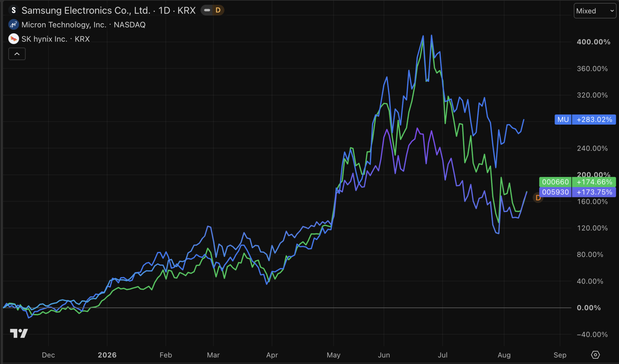This screenshot has width=619, height=364.
Task: Click the TradingView logo
Action: pyautogui.click(x=19, y=334)
